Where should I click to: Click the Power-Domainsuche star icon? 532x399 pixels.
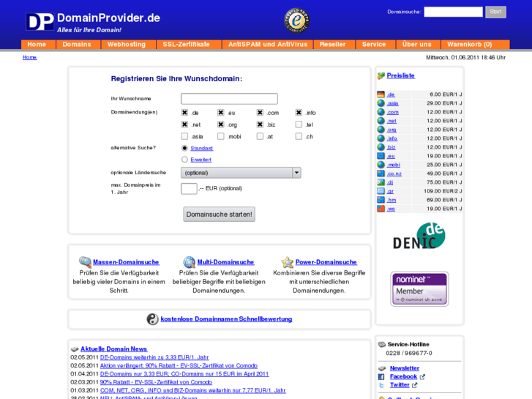click(x=287, y=262)
